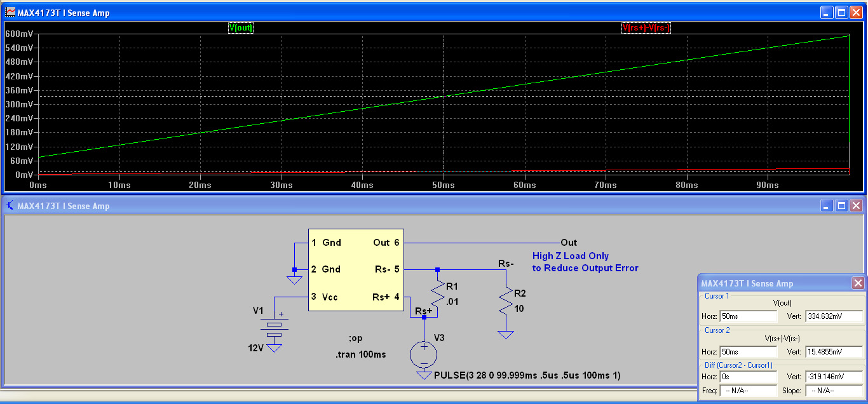The width and height of the screenshot is (868, 404).
Task: Click Diff Vert field -319.146mV
Action: click(834, 377)
